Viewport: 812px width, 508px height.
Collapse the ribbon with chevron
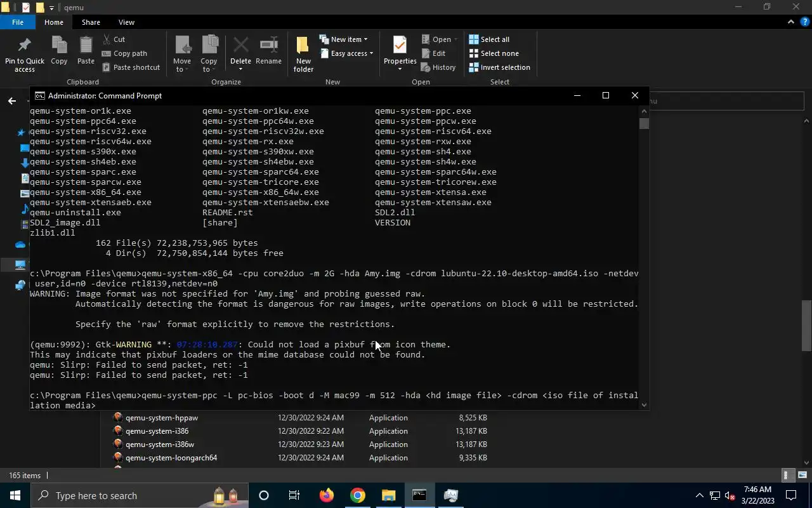790,22
